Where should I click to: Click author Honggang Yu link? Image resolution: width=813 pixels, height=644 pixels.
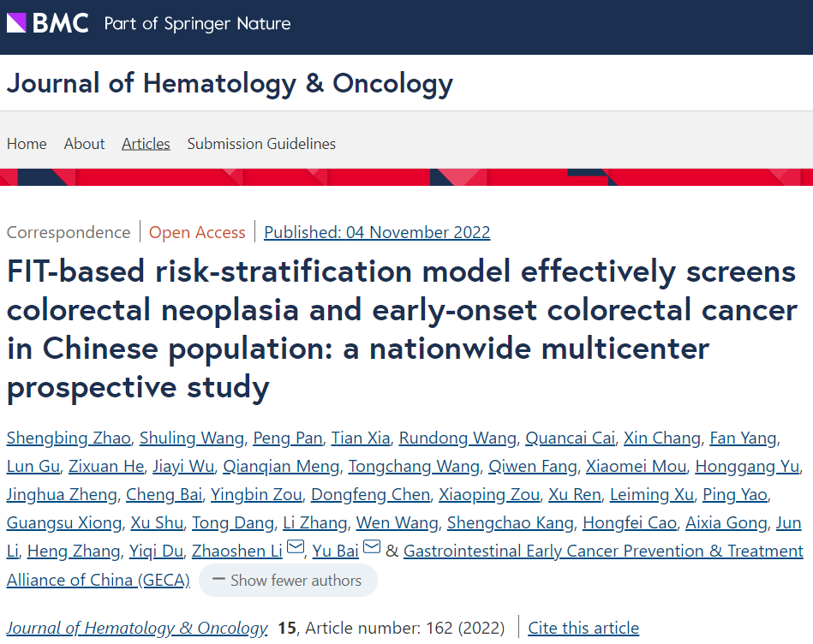pyautogui.click(x=747, y=467)
